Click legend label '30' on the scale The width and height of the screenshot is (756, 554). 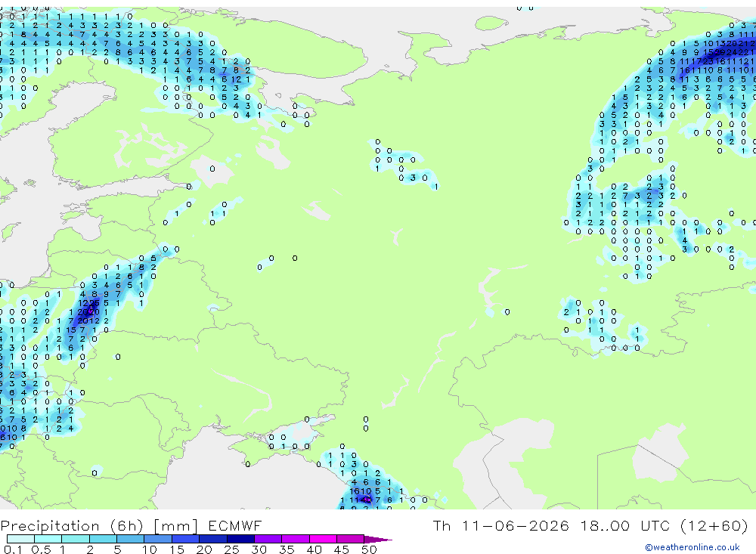point(259,549)
